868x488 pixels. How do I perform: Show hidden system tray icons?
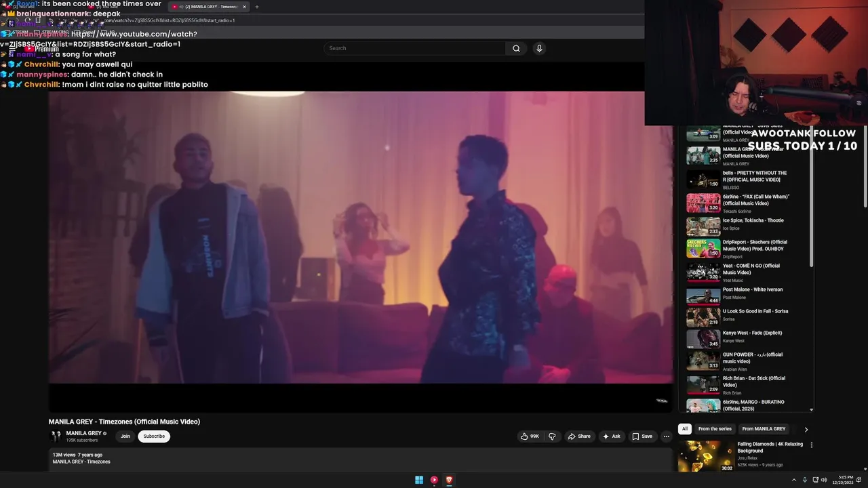coord(794,480)
